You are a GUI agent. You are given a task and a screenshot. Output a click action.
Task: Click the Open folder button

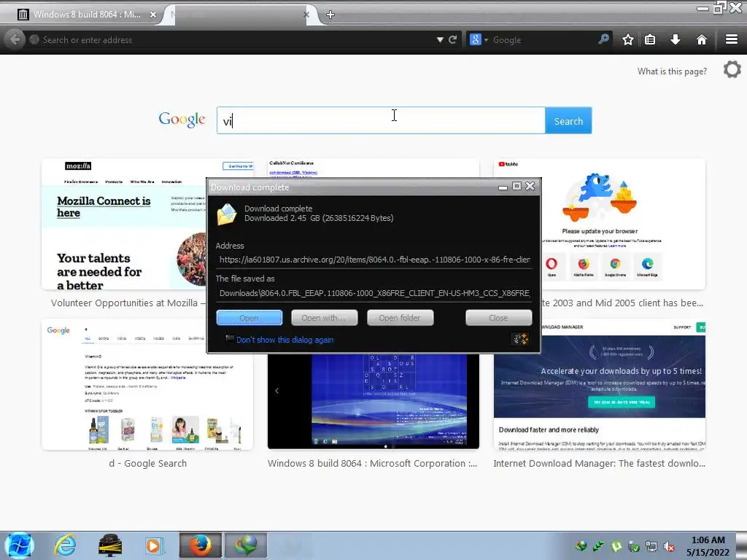pyautogui.click(x=400, y=318)
